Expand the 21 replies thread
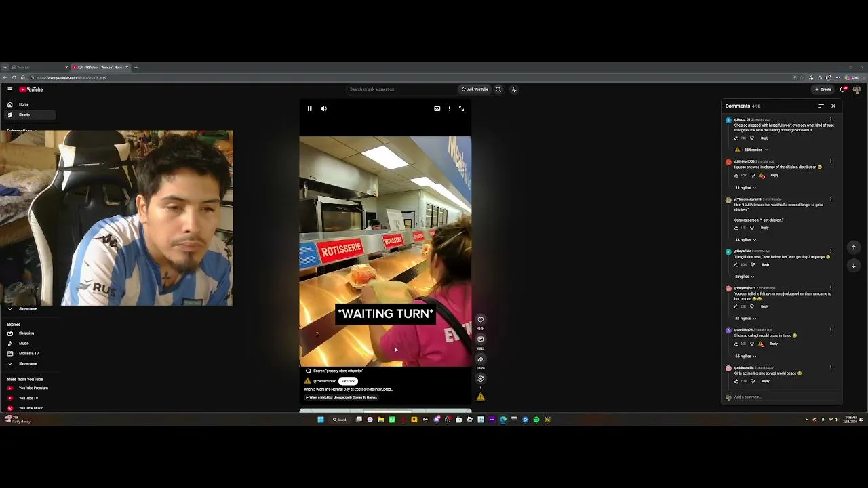Screen dimensions: 868x488 click(x=745, y=319)
